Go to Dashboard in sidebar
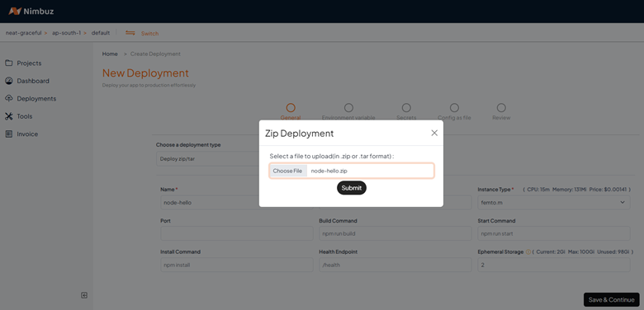This screenshot has height=310, width=644. coord(33,81)
